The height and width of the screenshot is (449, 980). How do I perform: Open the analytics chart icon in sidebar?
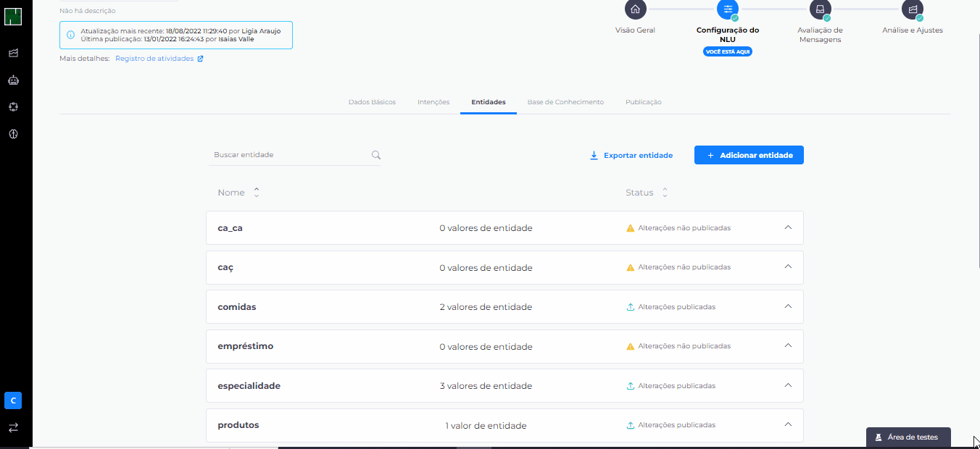[x=13, y=53]
